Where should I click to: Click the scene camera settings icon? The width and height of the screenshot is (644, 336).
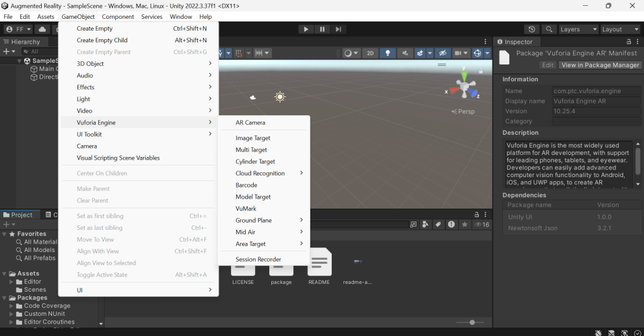(x=457, y=53)
